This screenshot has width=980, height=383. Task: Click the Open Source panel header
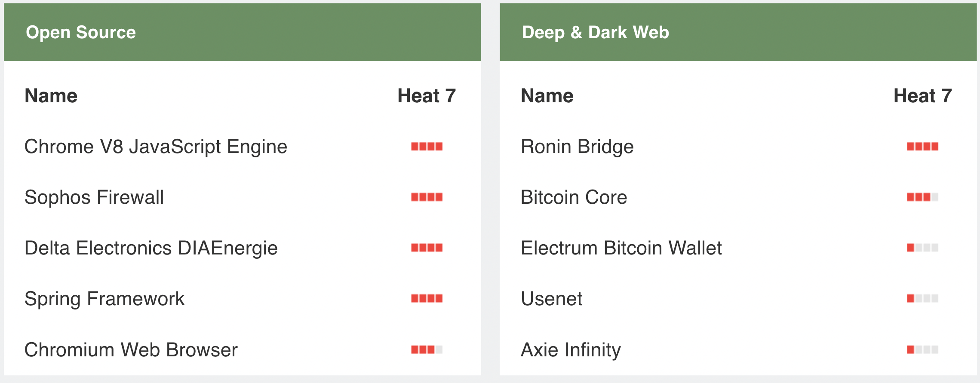81,32
